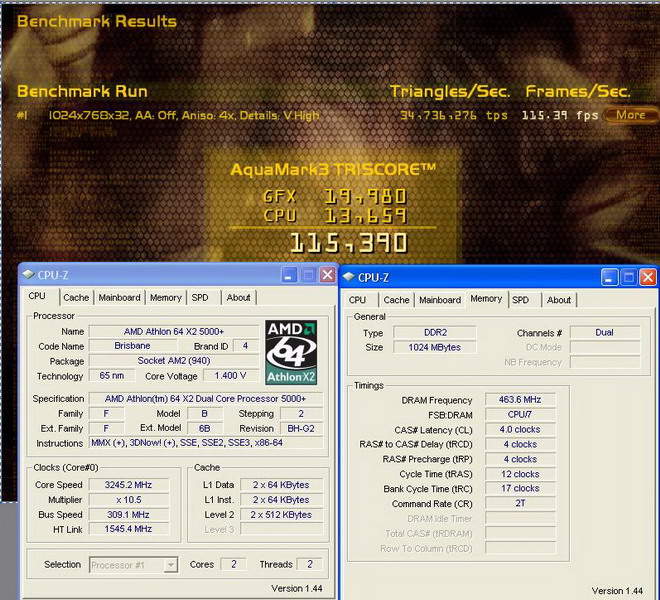
Task: Click the Technology value 65 nm
Action: click(112, 375)
